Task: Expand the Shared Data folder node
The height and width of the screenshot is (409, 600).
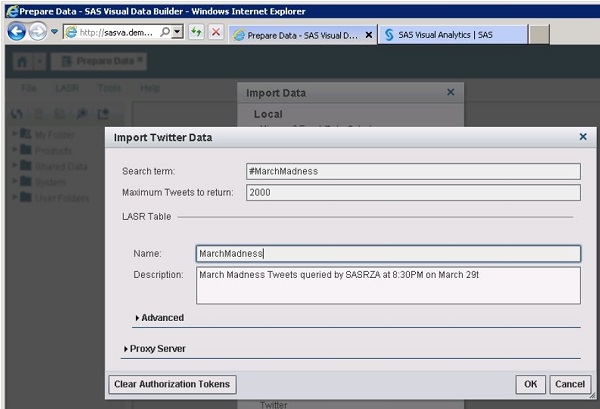Action: [15, 165]
